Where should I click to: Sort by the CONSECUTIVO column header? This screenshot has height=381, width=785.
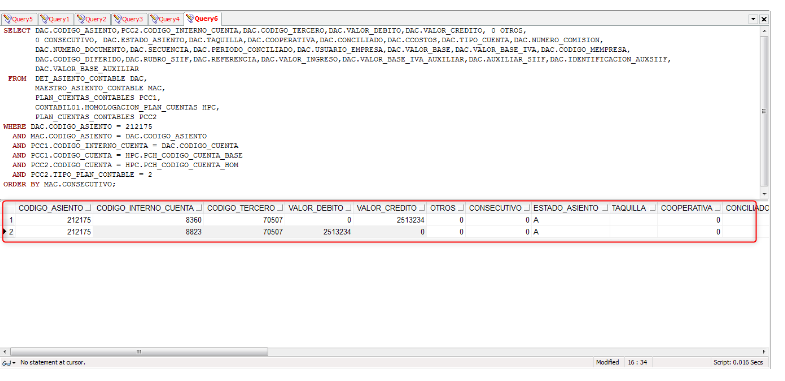tap(499, 208)
